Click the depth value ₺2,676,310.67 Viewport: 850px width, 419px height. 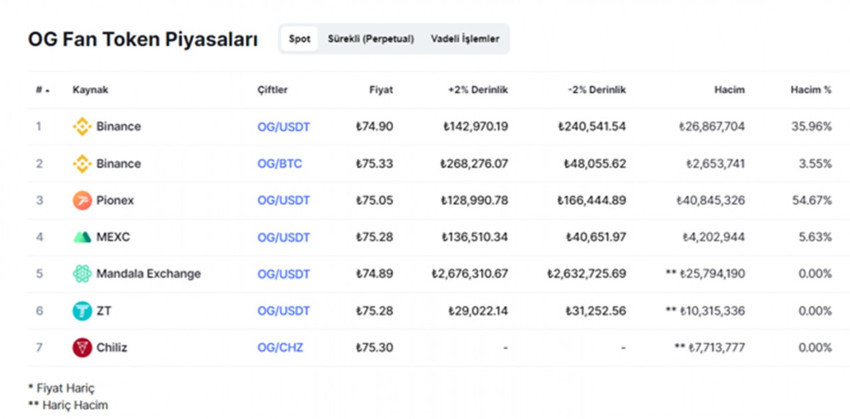click(470, 274)
